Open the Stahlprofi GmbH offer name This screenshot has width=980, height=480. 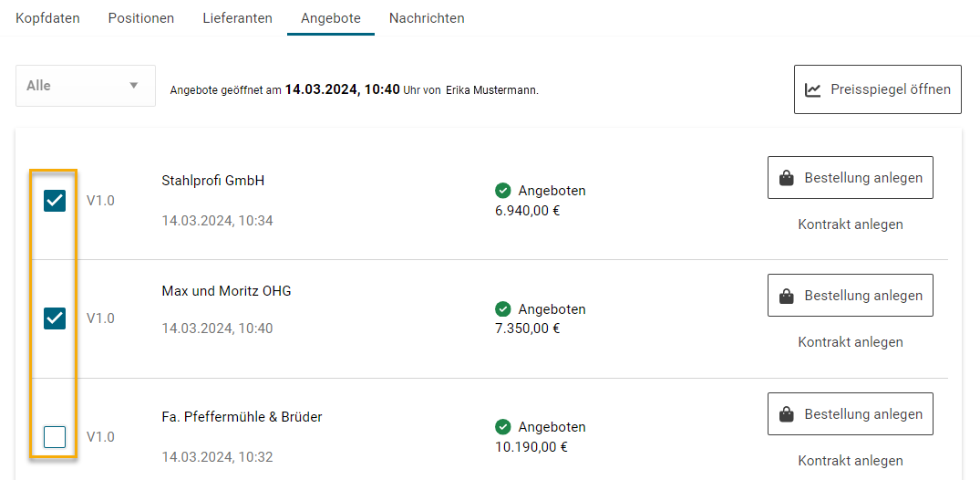pyautogui.click(x=212, y=181)
